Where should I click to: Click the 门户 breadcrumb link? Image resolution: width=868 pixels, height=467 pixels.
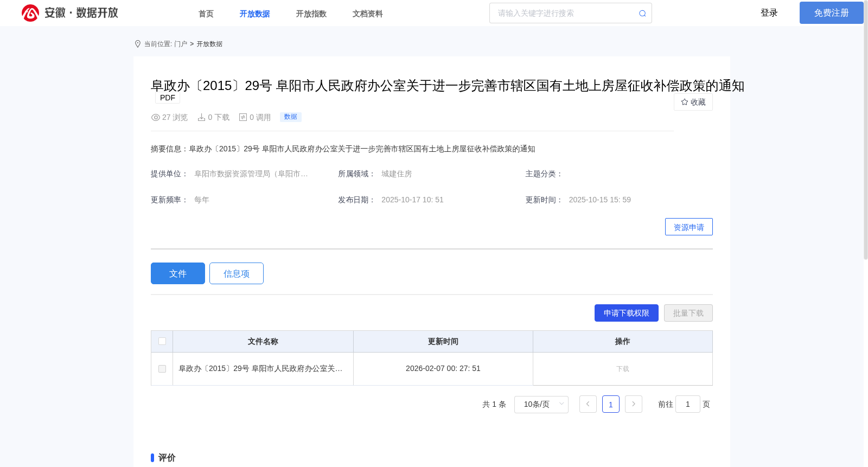point(181,44)
